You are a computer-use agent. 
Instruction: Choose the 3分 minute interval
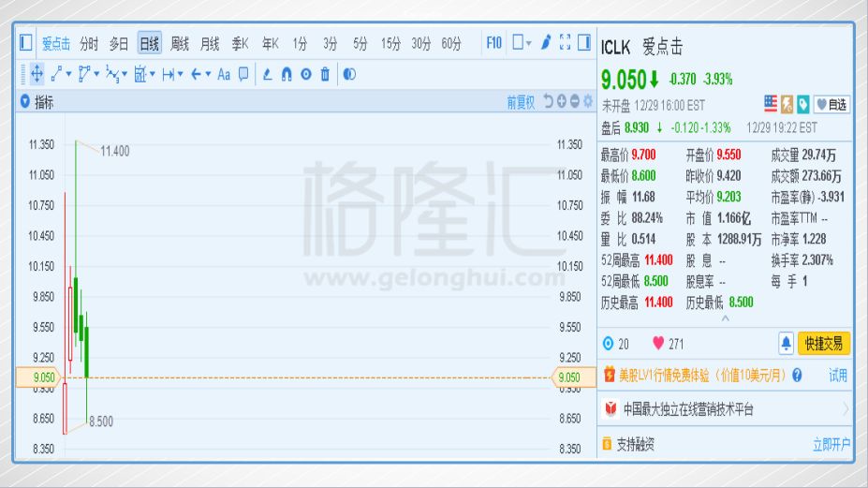(x=330, y=44)
